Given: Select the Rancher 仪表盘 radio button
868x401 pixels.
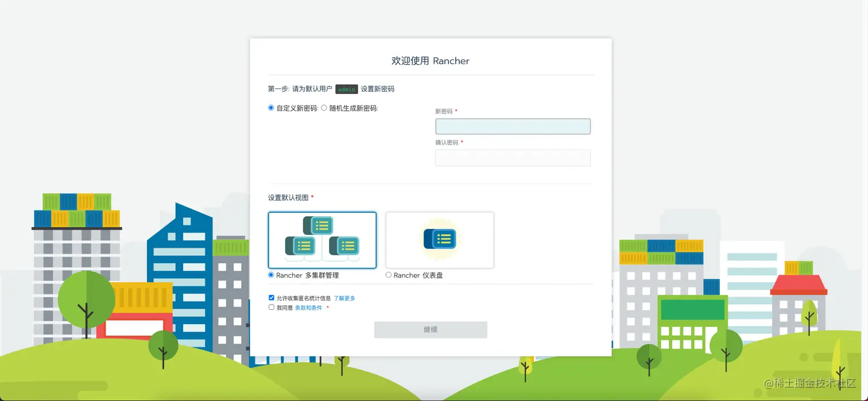Looking at the screenshot, I should 389,275.
